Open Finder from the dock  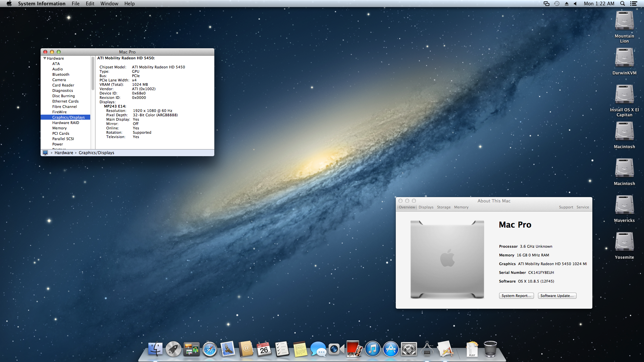(155, 349)
